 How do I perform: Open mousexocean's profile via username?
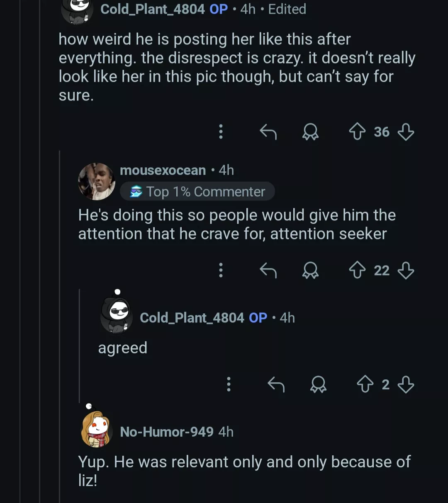[163, 170]
